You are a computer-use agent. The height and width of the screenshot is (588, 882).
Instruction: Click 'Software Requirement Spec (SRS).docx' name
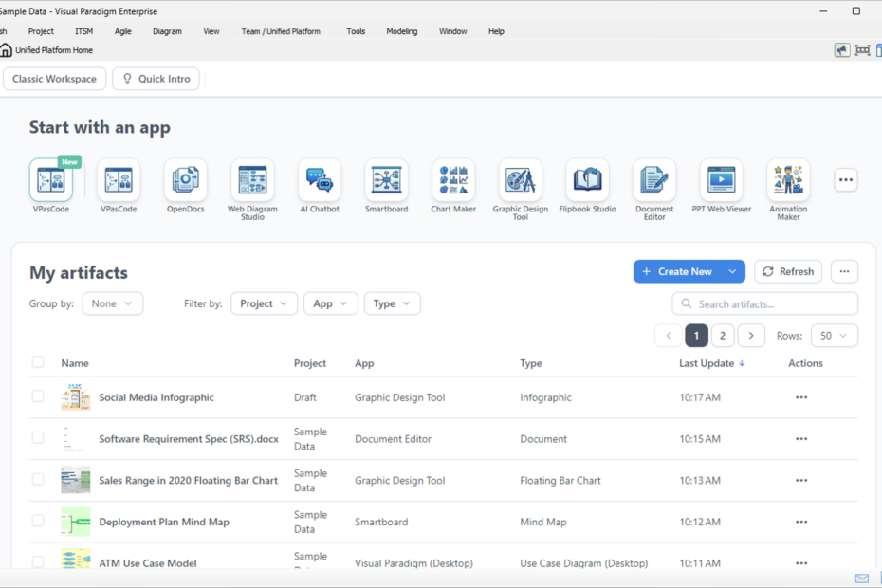pos(189,439)
